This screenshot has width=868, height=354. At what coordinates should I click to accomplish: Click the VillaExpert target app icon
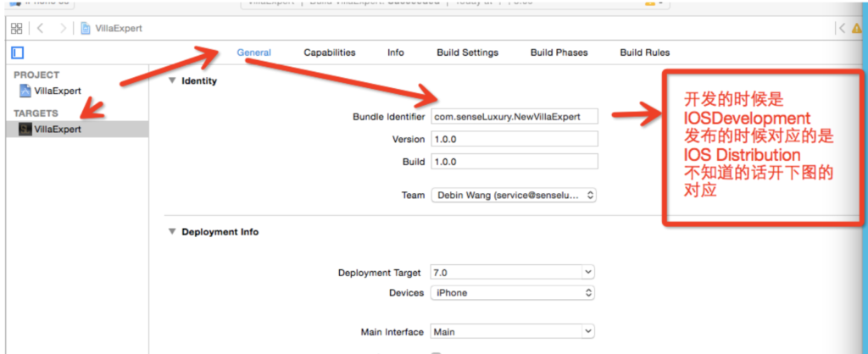[25, 130]
